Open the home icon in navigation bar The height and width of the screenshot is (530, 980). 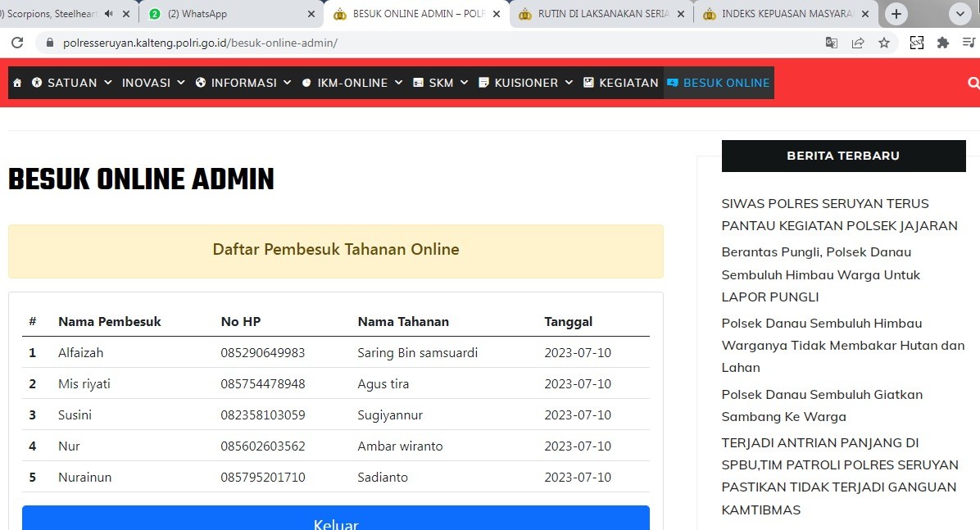(17, 83)
